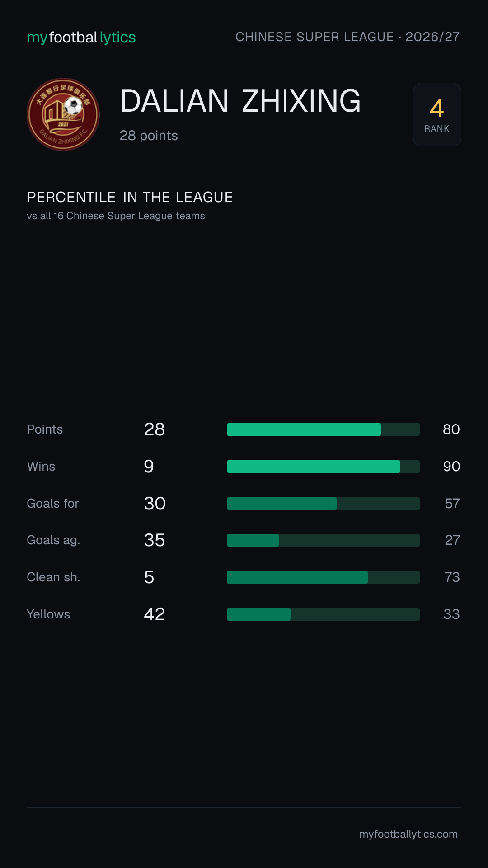Select the Goals for value 30
Viewport: 488px width, 868px height.
(155, 504)
